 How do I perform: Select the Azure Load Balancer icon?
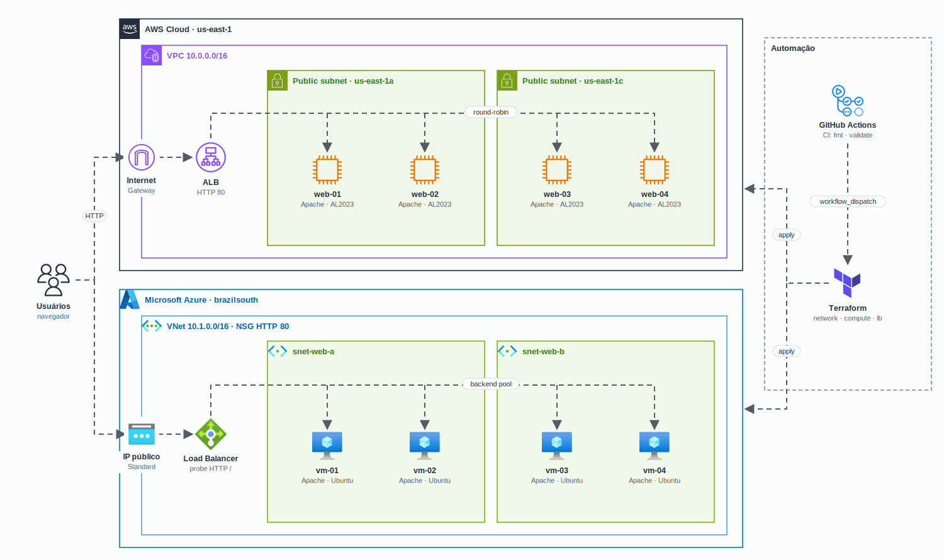(211, 434)
